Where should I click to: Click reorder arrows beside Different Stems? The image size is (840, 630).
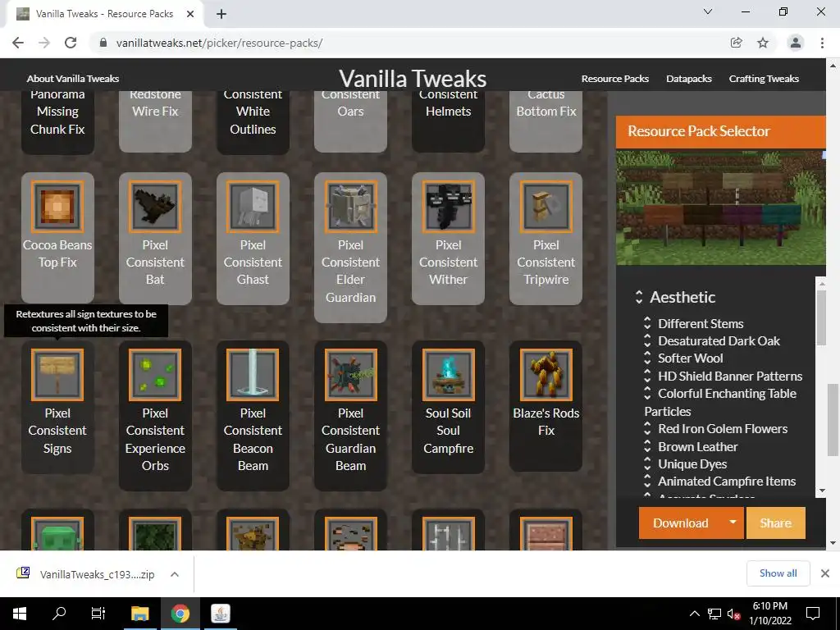point(647,323)
